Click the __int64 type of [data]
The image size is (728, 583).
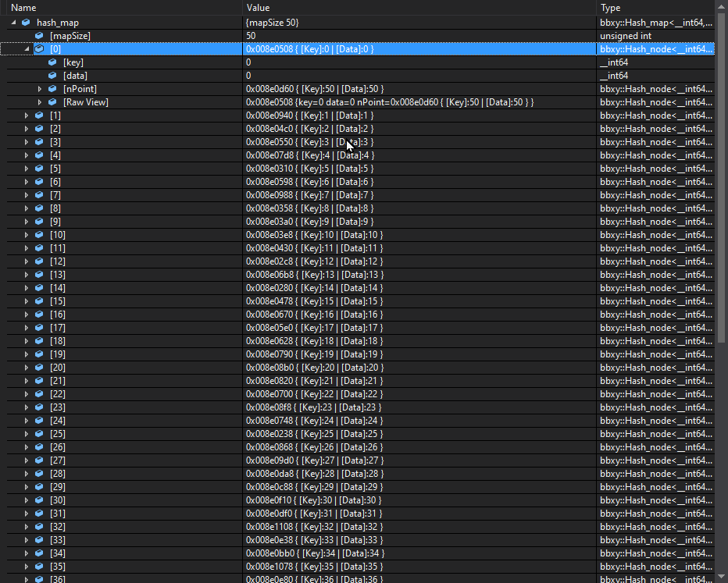pos(614,75)
